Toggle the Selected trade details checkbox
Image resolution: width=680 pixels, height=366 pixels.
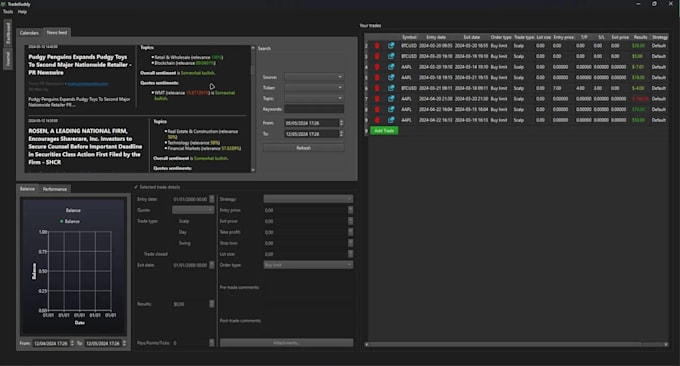[136, 187]
